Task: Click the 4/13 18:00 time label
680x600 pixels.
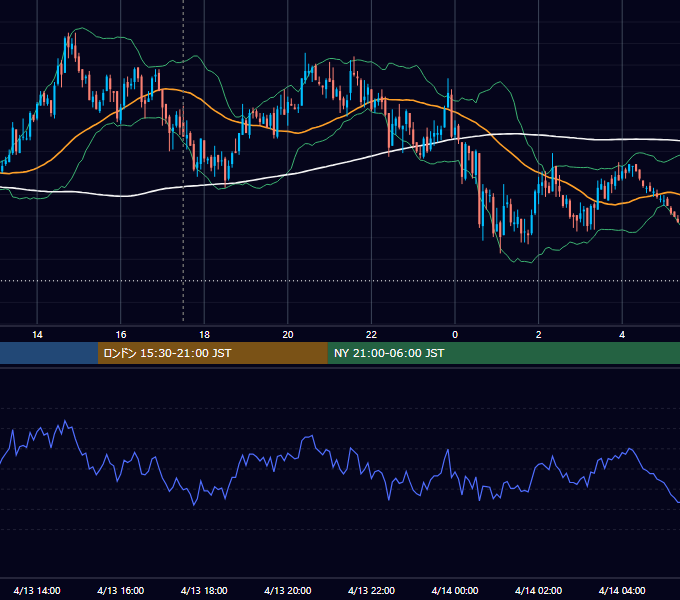Action: [204, 590]
